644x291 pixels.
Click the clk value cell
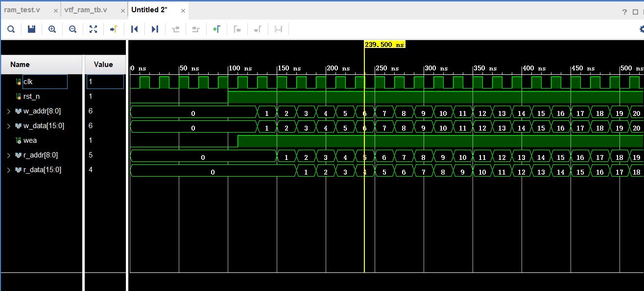click(x=105, y=82)
